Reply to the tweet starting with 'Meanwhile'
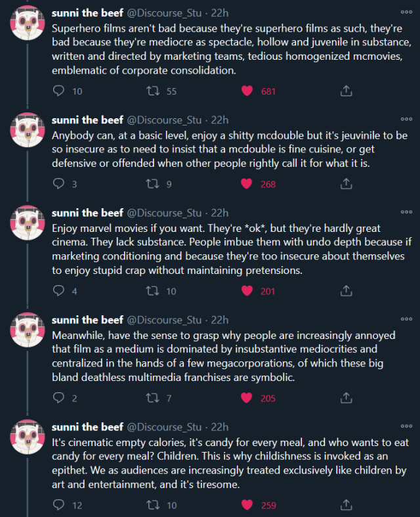The width and height of the screenshot is (420, 517). pyautogui.click(x=59, y=398)
